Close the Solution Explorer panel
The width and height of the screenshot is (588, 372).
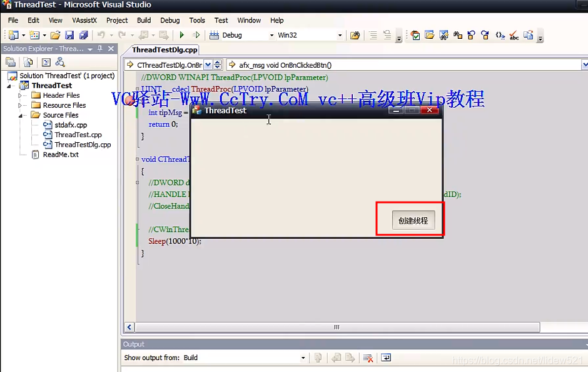pos(111,48)
